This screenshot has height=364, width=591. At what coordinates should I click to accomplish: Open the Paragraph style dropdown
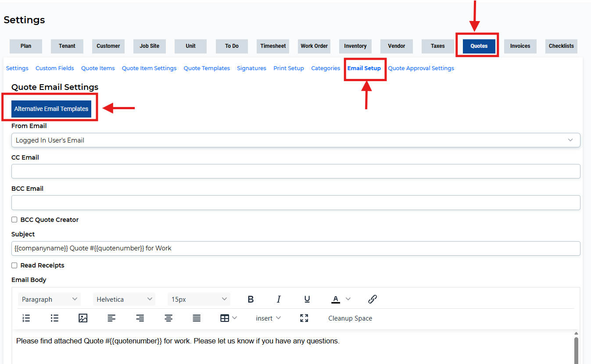click(x=49, y=300)
